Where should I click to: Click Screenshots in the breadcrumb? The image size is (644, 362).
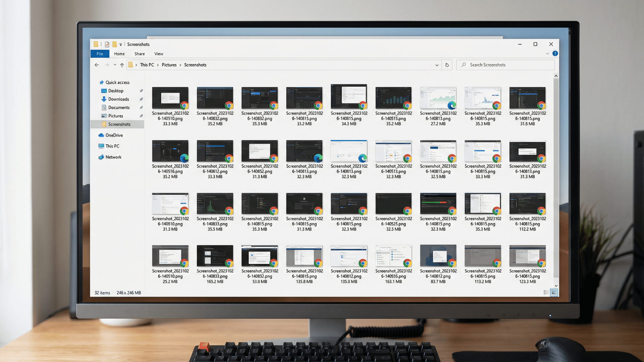(195, 65)
